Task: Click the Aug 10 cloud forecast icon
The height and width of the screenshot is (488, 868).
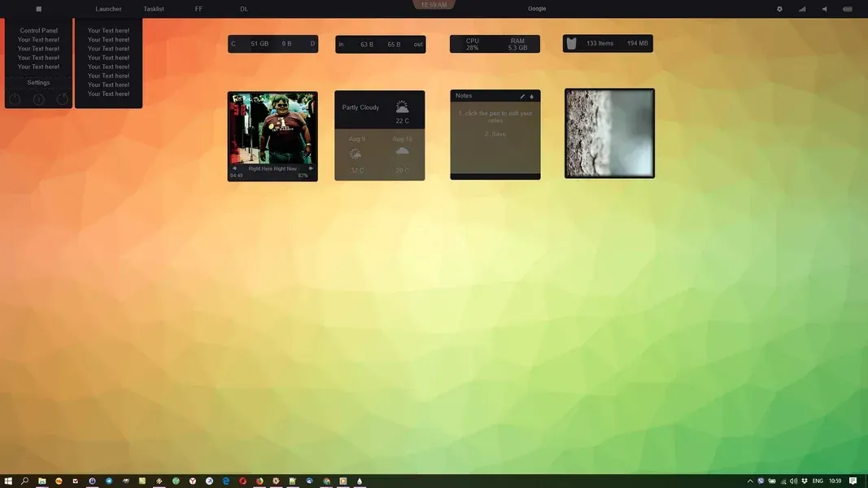Action: pyautogui.click(x=403, y=151)
